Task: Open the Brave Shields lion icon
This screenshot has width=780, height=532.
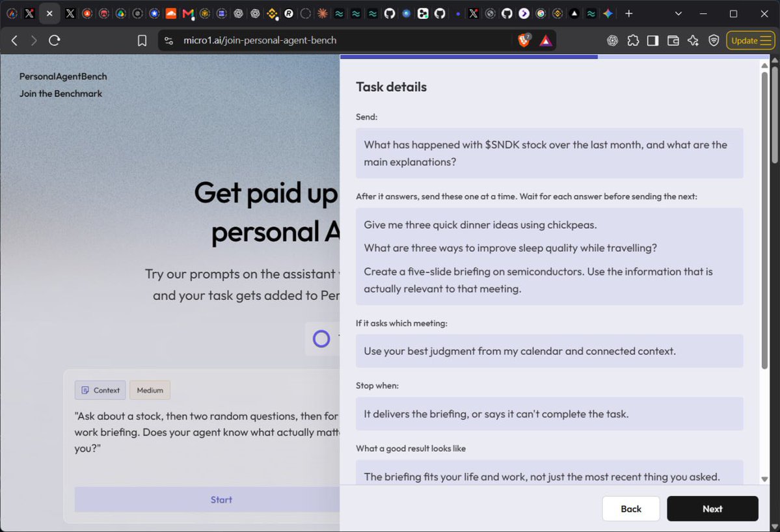Action: pos(524,40)
